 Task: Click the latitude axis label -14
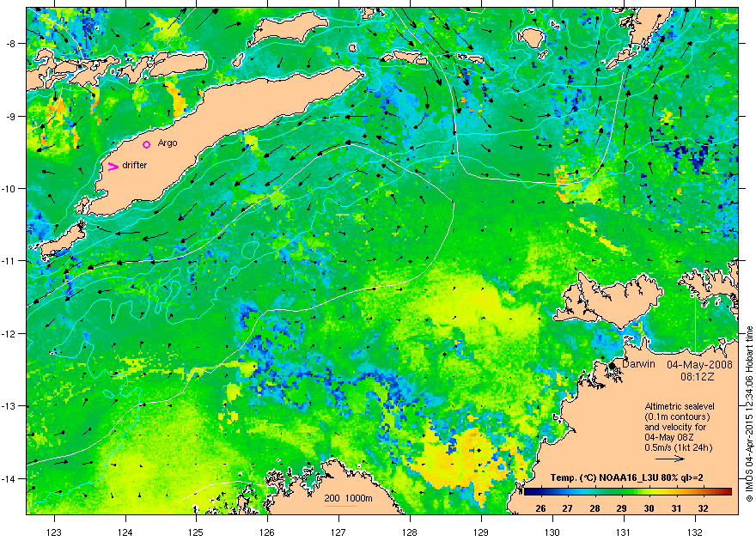tap(9, 478)
